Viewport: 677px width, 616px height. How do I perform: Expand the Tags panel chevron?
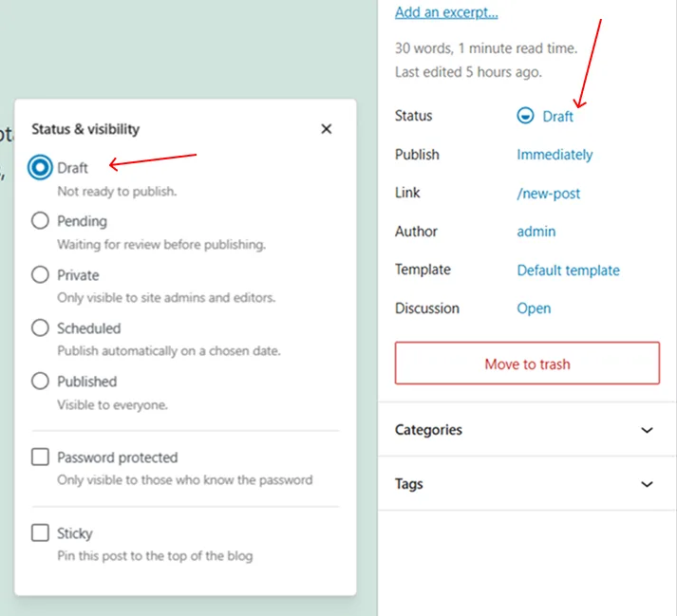pos(647,484)
